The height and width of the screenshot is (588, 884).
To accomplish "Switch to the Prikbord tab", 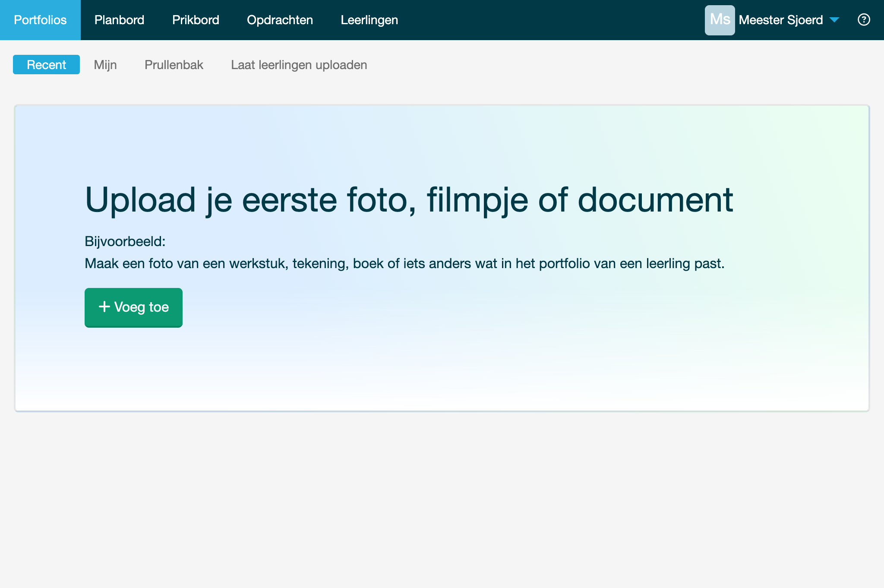I will (x=196, y=20).
